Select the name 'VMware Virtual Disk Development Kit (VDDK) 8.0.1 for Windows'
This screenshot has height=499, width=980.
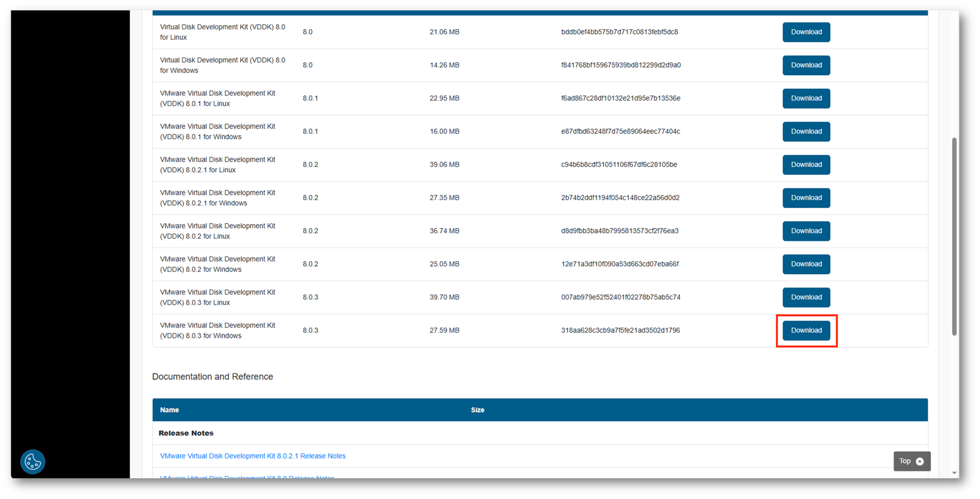(217, 131)
